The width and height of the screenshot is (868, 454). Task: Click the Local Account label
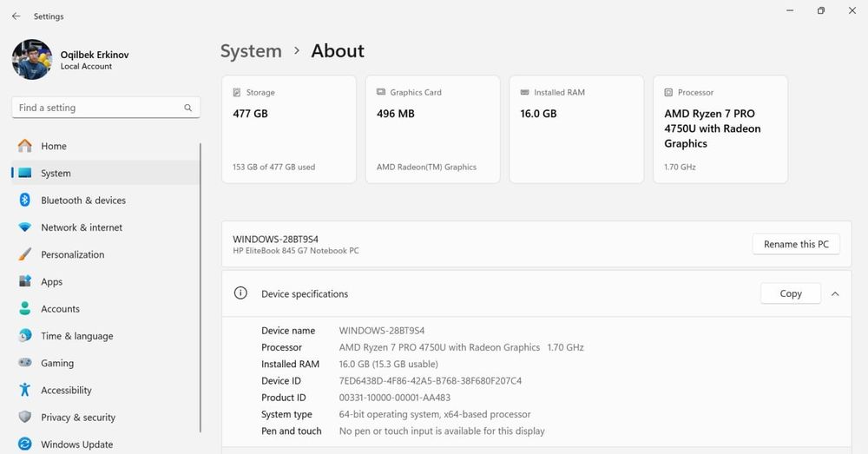pos(86,67)
